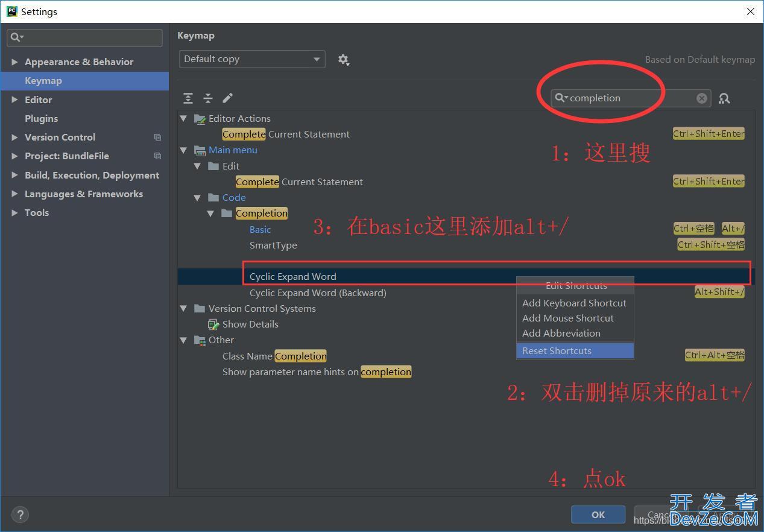Click the Other group icon
This screenshot has height=532, width=764.
click(x=200, y=340)
